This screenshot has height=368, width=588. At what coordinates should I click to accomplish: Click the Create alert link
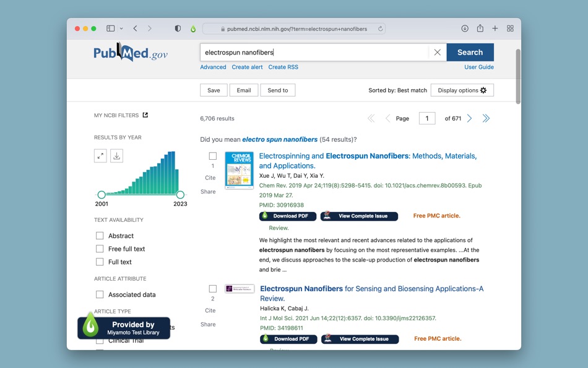click(247, 67)
